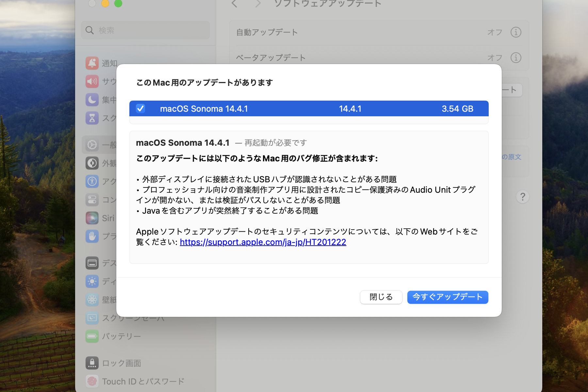Click inside the 検索 search field
Image resolution: width=588 pixels, height=392 pixels.
pos(145,30)
